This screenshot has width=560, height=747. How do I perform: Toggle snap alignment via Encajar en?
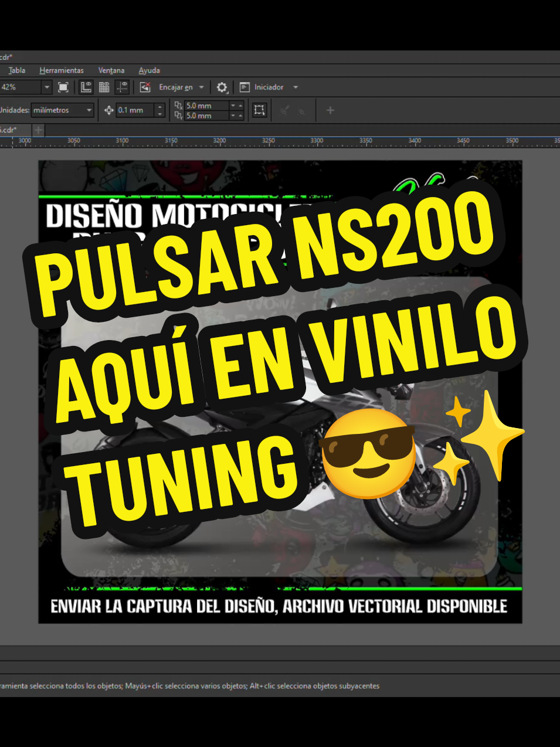coord(176,87)
